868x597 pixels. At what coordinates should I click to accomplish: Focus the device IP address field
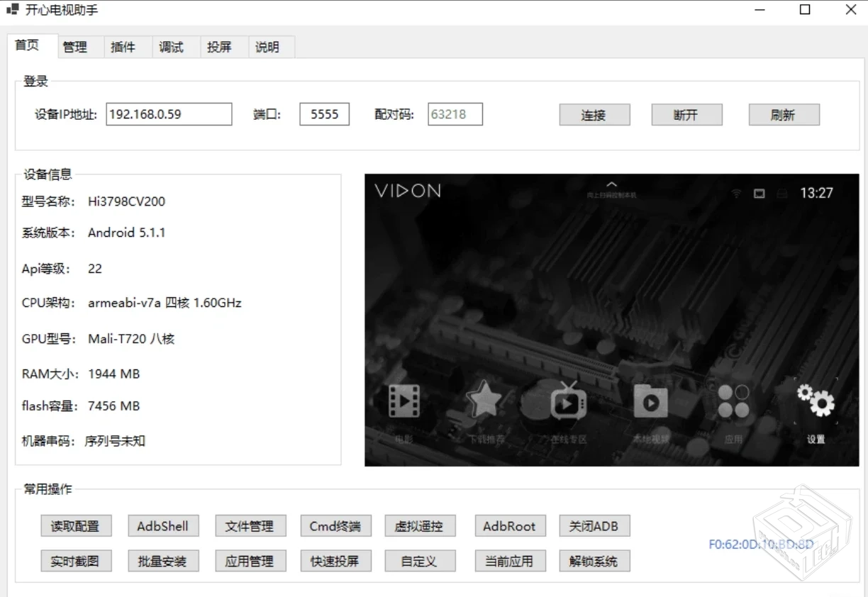point(169,114)
